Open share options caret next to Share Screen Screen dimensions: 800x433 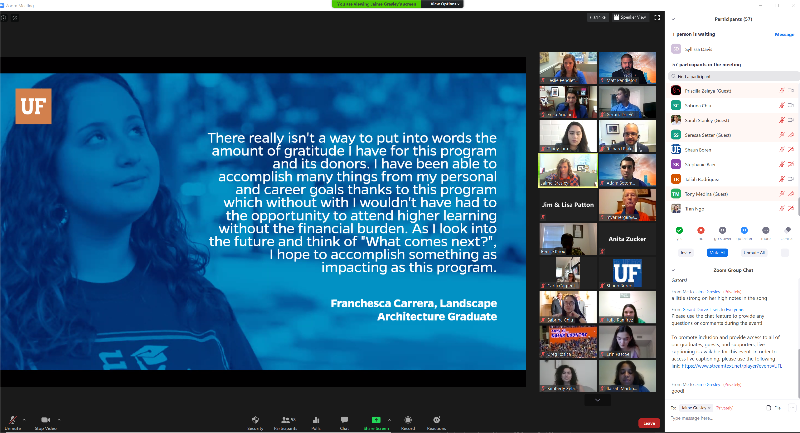coord(390,420)
